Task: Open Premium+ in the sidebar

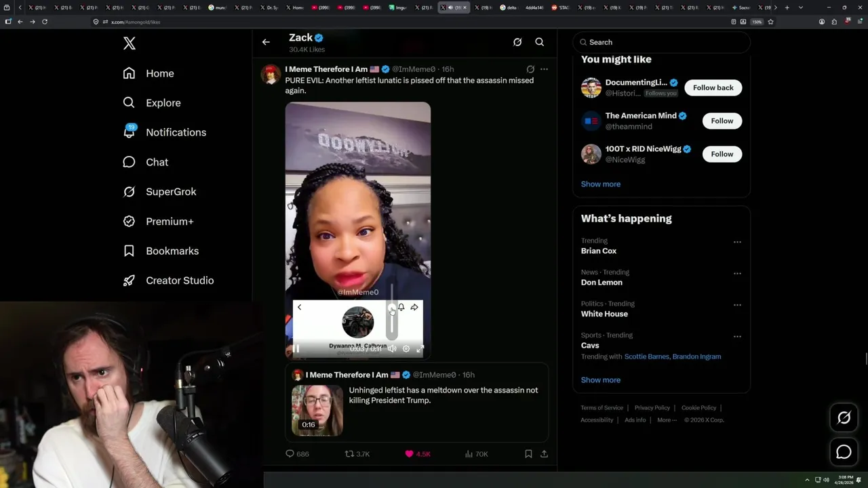Action: [158, 222]
